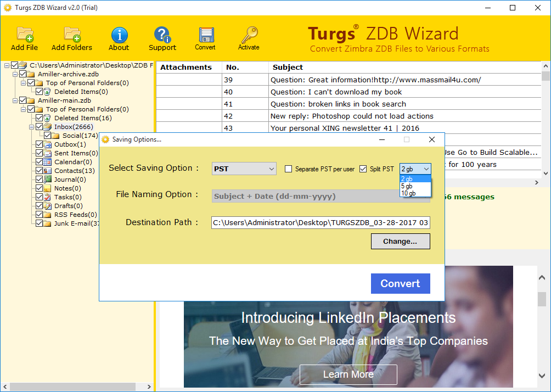The height and width of the screenshot is (392, 551).
Task: Select the 5 gb split size option
Action: click(415, 186)
